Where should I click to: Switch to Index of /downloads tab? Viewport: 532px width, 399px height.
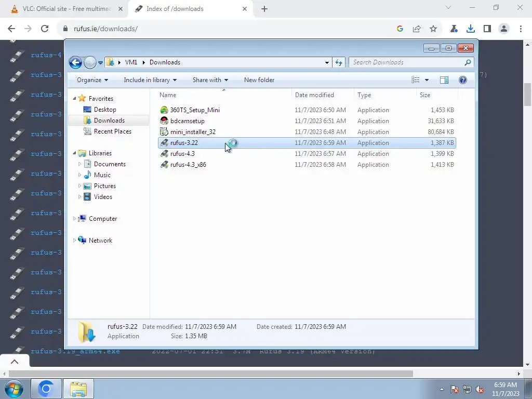(190, 9)
